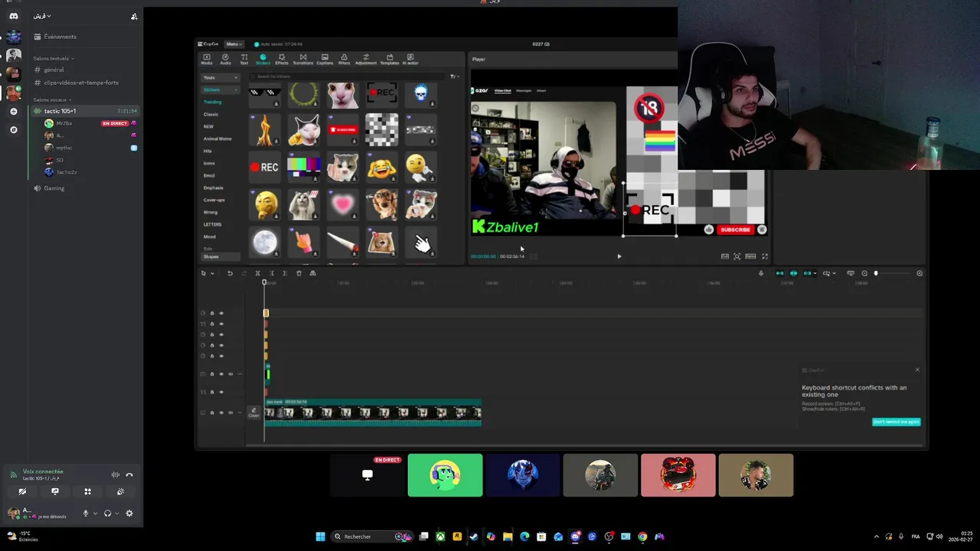
Task: Select the Emoji sticker category
Action: (209, 175)
